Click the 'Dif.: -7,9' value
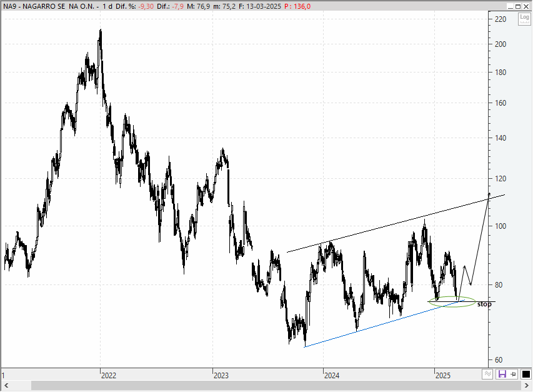This screenshot has width=533, height=392. (x=171, y=6)
